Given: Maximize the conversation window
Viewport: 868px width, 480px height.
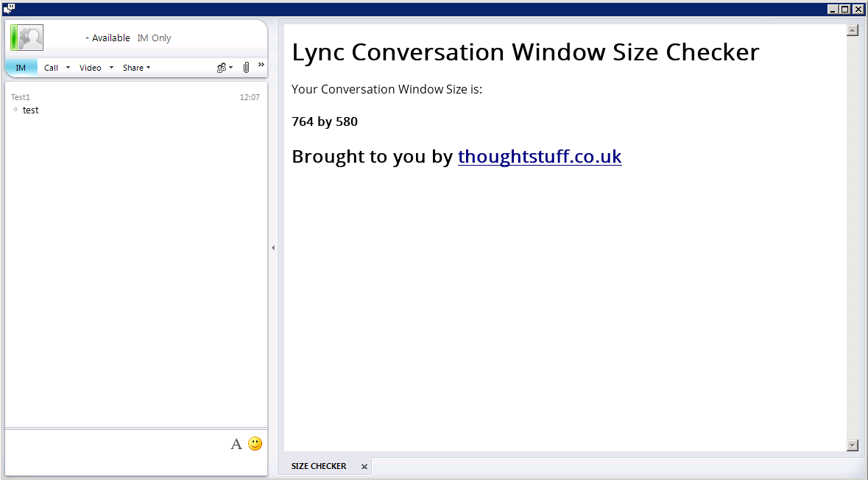Looking at the screenshot, I should point(845,9).
